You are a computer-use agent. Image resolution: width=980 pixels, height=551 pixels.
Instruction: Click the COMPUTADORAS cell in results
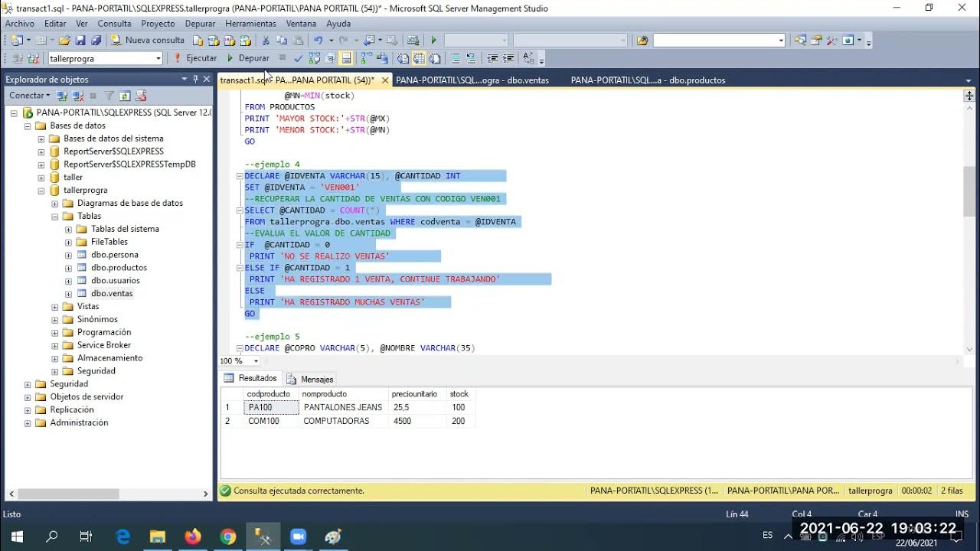tap(343, 421)
